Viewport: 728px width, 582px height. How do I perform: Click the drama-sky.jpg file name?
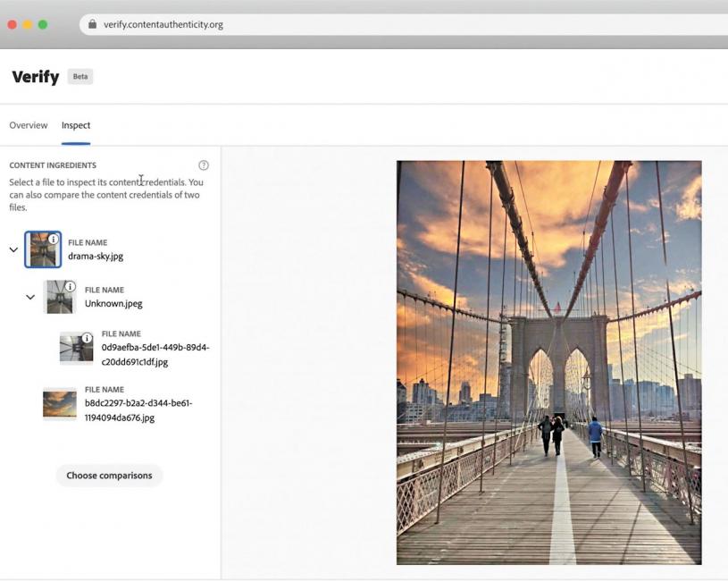click(96, 256)
